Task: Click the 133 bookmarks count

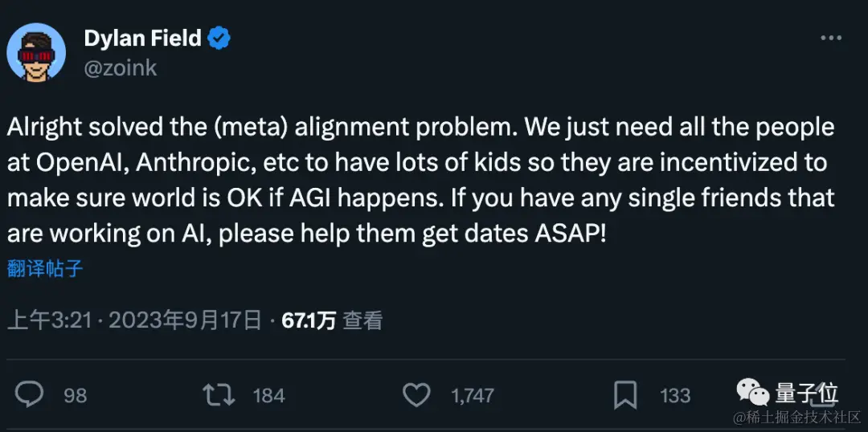Action: (675, 395)
